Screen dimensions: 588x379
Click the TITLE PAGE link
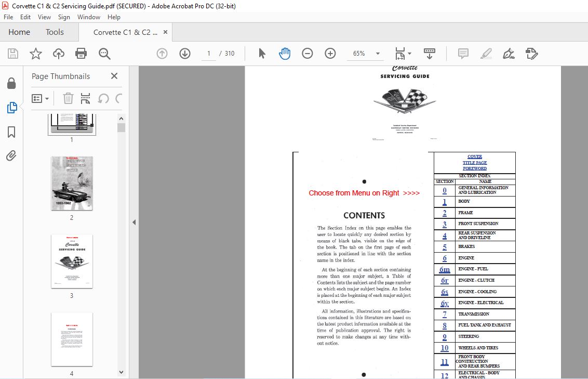point(475,163)
